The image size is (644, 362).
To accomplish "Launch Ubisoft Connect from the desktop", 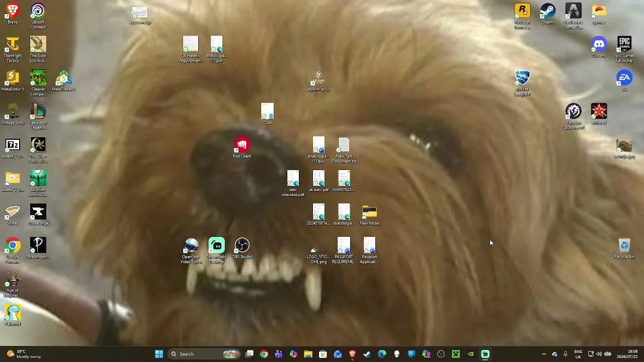I will pyautogui.click(x=38, y=16).
